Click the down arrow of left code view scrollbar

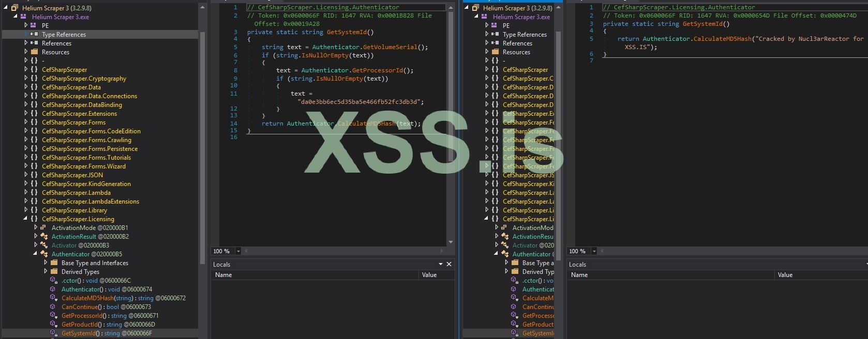[451, 242]
